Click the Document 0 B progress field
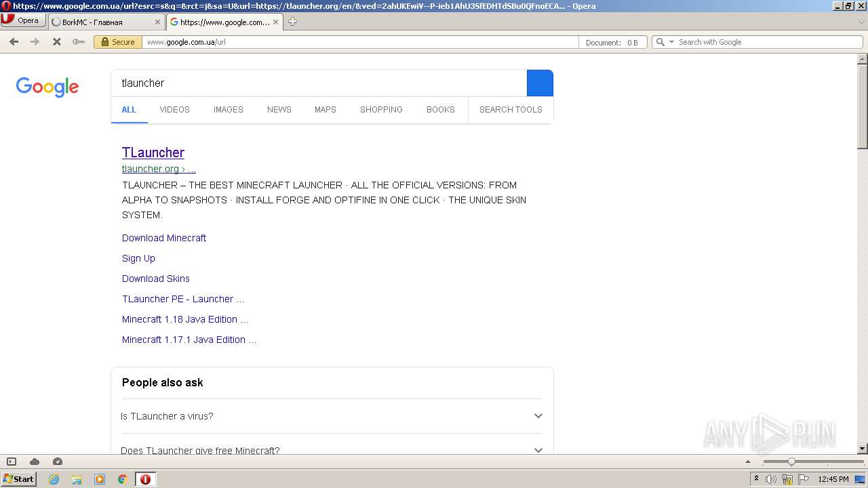Viewport: 868px width, 488px height. [612, 42]
